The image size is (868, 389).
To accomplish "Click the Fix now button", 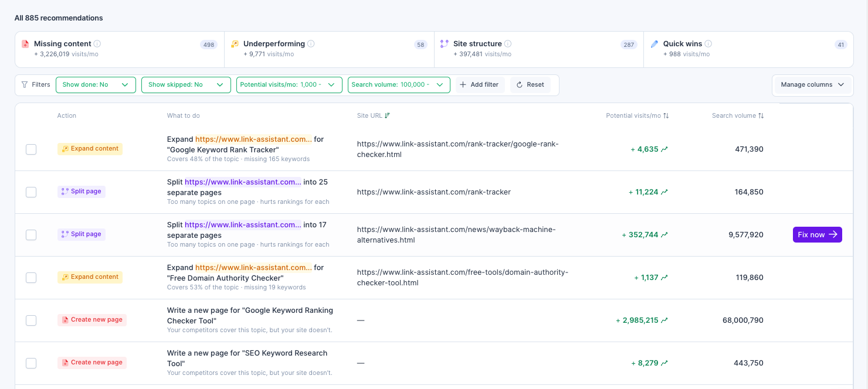I will tap(818, 234).
